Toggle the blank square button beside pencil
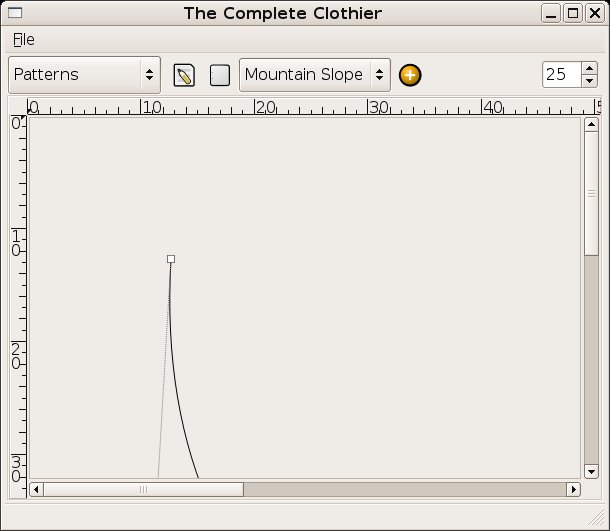Viewport: 610px width, 531px height. (x=220, y=75)
